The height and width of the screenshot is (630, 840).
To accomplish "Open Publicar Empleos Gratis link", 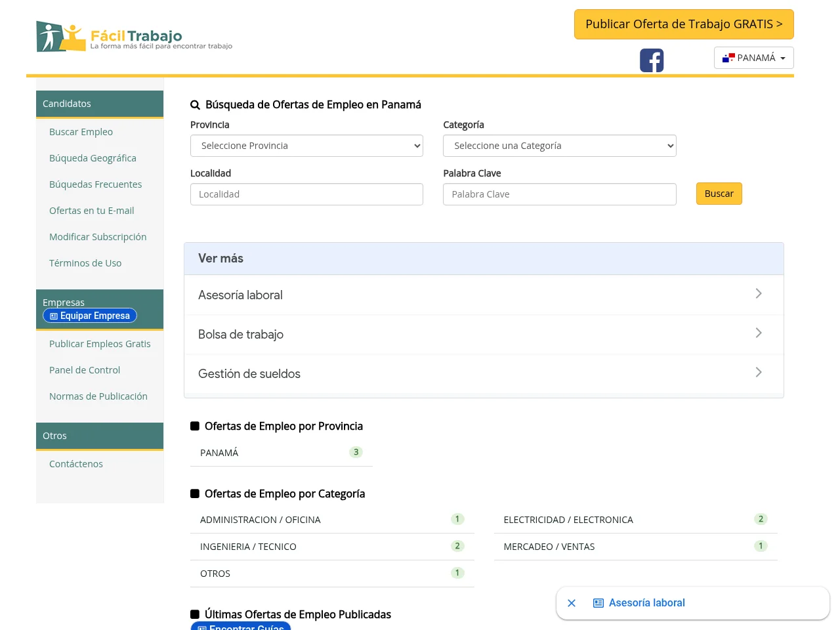I will click(100, 344).
